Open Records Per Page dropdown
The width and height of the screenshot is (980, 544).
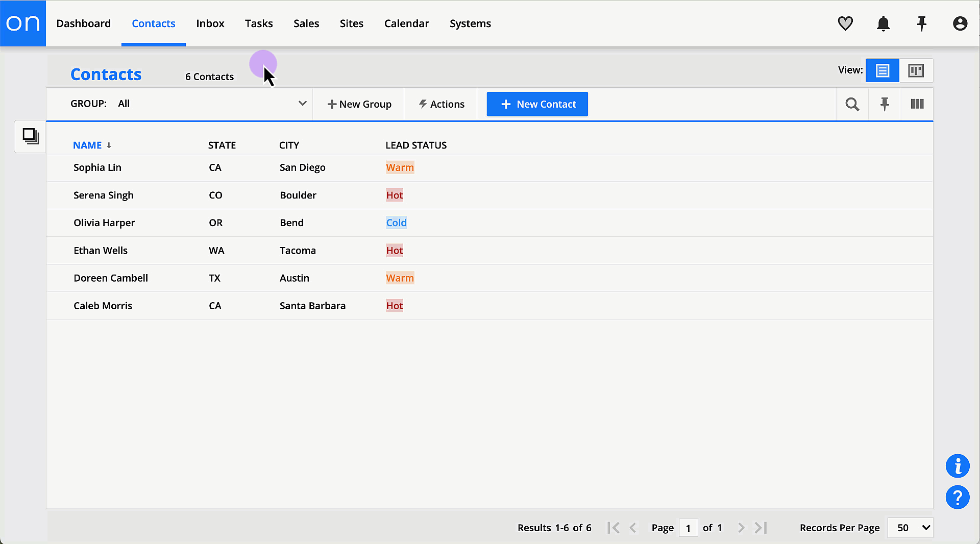pyautogui.click(x=910, y=528)
